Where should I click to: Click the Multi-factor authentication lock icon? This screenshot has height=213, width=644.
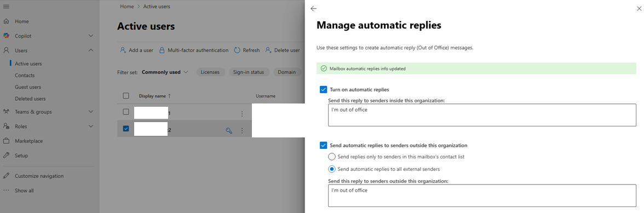click(162, 50)
